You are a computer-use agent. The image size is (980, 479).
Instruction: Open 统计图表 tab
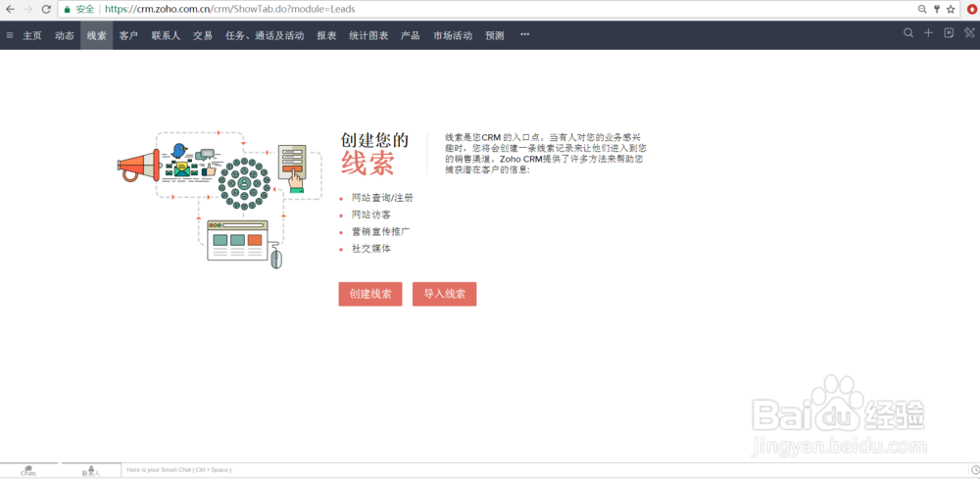click(368, 35)
